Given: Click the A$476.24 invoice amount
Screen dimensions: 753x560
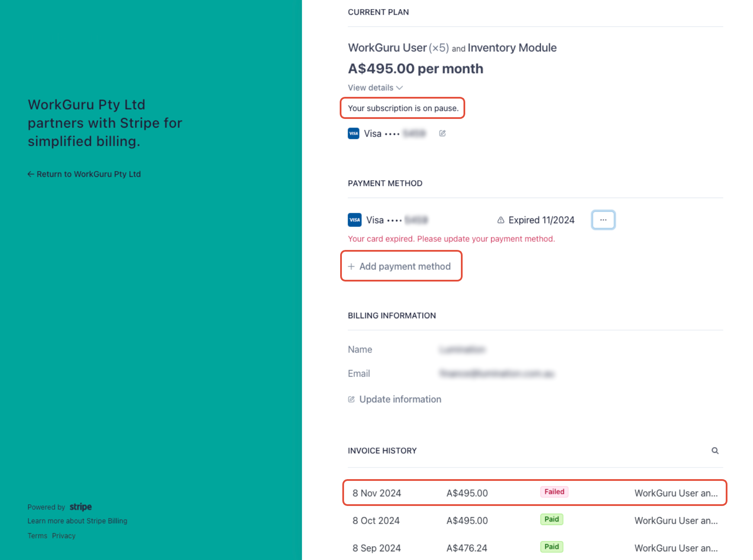Looking at the screenshot, I should [467, 548].
